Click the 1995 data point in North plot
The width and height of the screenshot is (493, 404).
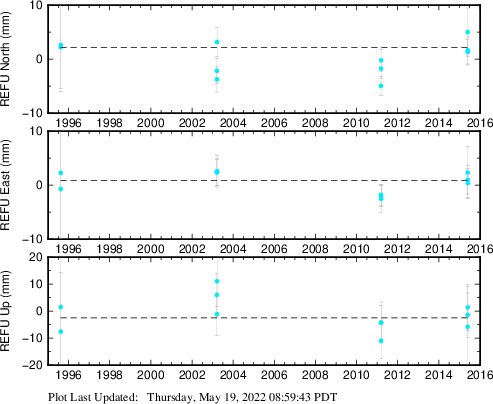pyautogui.click(x=61, y=46)
